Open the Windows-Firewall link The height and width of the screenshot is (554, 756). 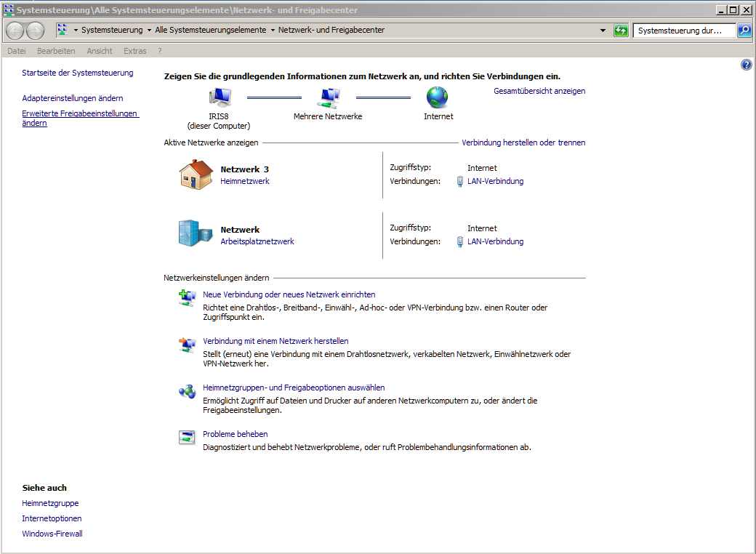52,533
